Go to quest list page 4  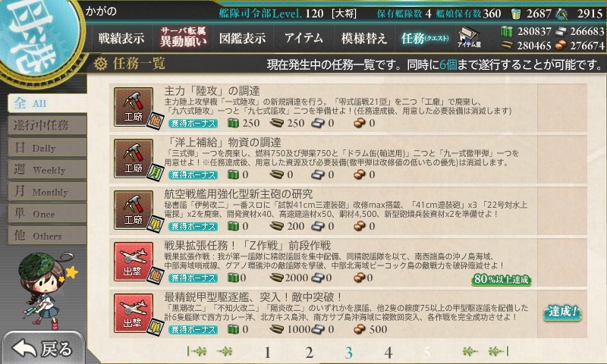[x=388, y=353]
